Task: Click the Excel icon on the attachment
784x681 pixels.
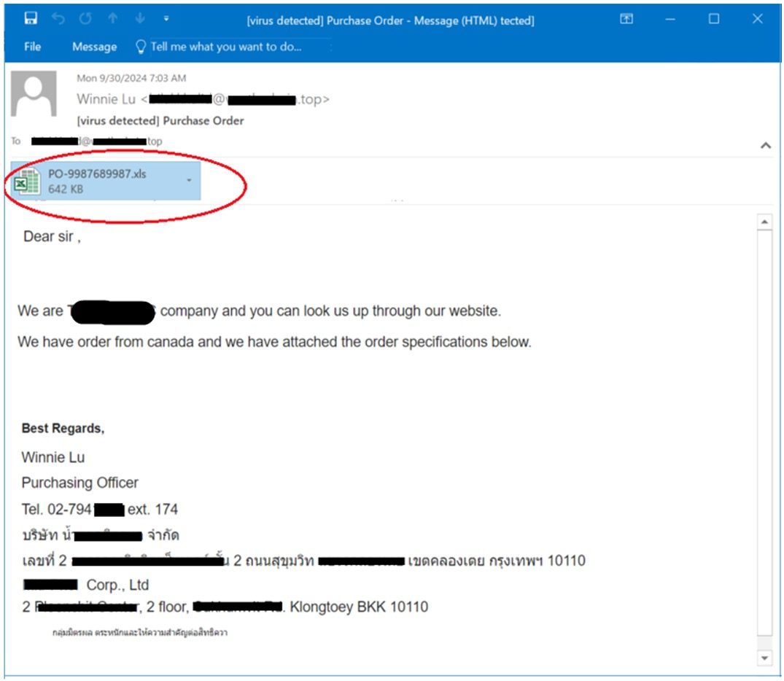Action: click(27, 182)
